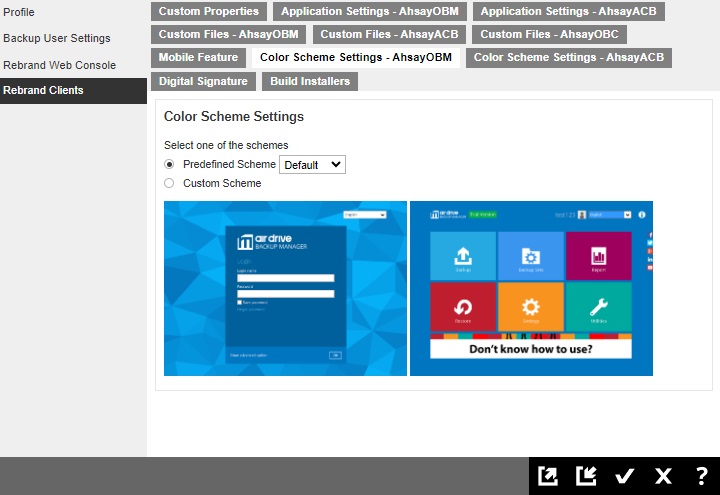Select the Custom Scheme radio button
The height and width of the screenshot is (495, 720).
(169, 183)
